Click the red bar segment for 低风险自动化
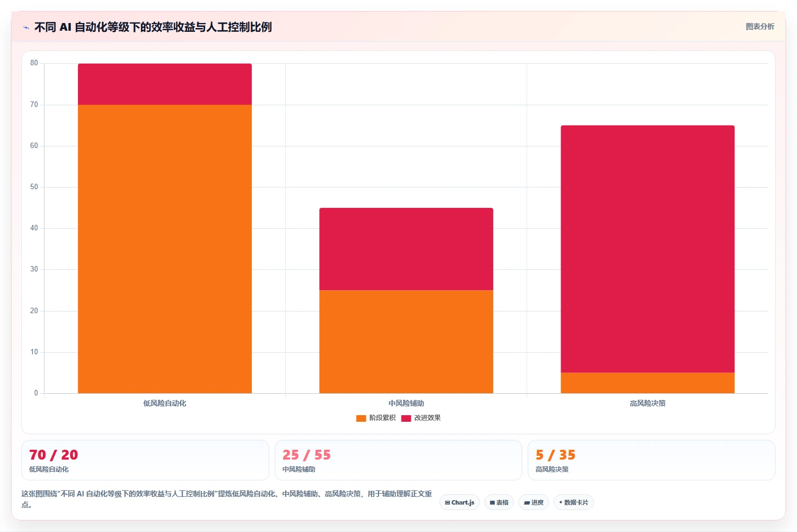 165,84
